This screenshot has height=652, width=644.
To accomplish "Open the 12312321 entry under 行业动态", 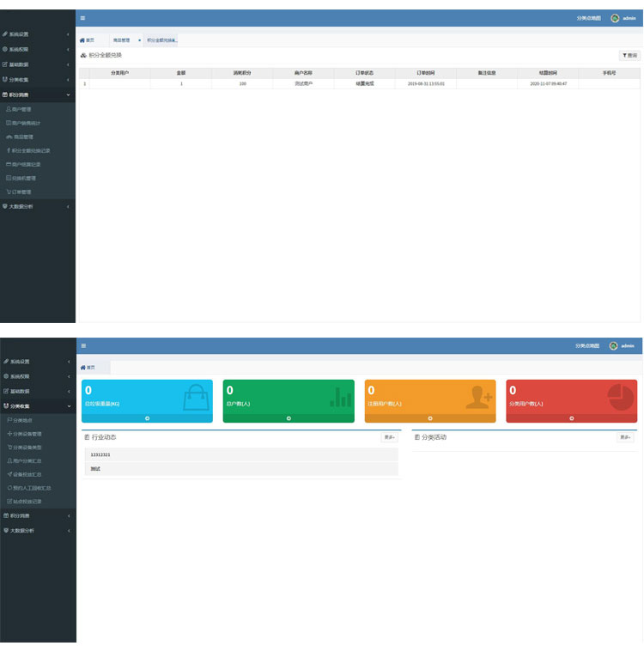I will pyautogui.click(x=100, y=454).
